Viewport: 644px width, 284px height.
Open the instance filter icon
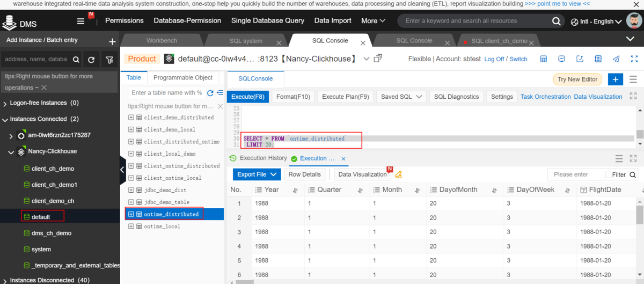(x=109, y=60)
